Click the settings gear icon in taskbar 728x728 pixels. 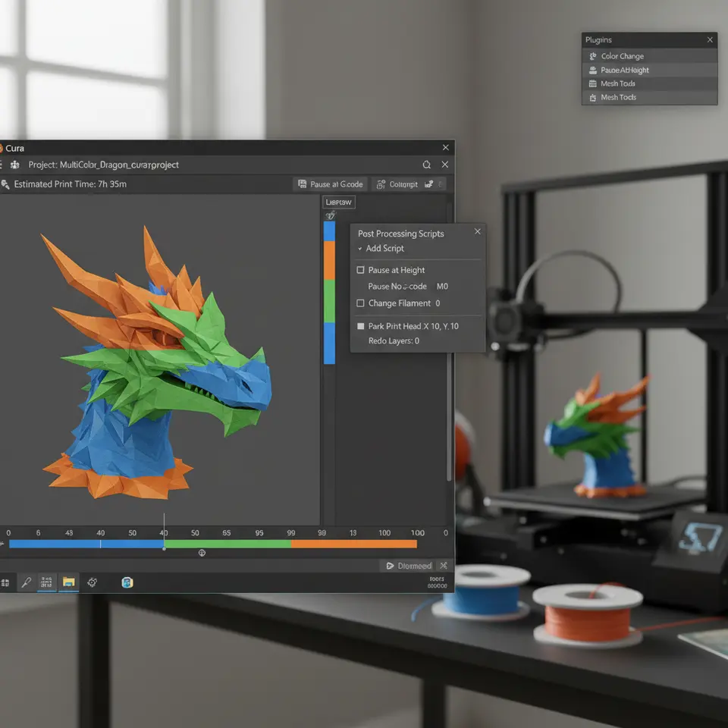coord(93,582)
